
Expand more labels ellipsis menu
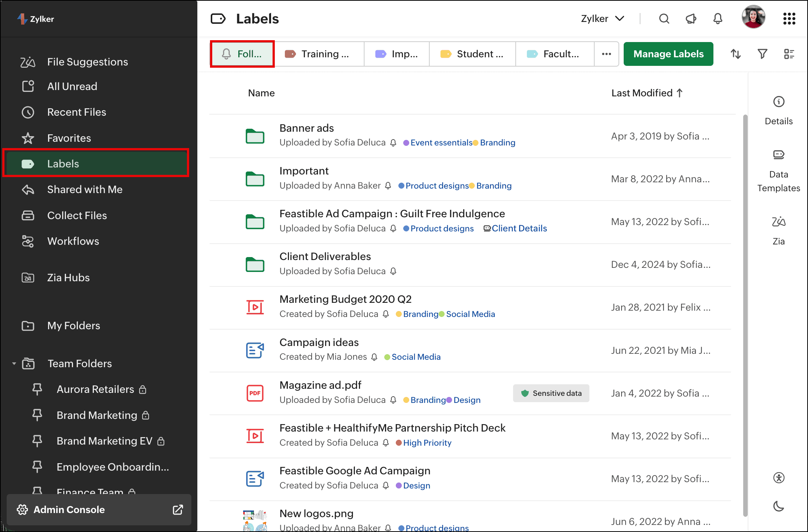click(x=606, y=54)
